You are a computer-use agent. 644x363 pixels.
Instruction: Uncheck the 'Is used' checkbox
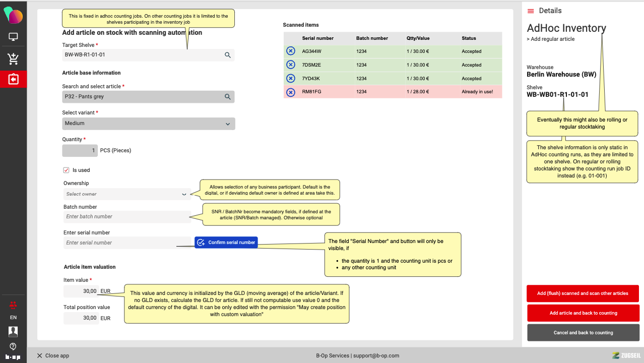[66, 170]
